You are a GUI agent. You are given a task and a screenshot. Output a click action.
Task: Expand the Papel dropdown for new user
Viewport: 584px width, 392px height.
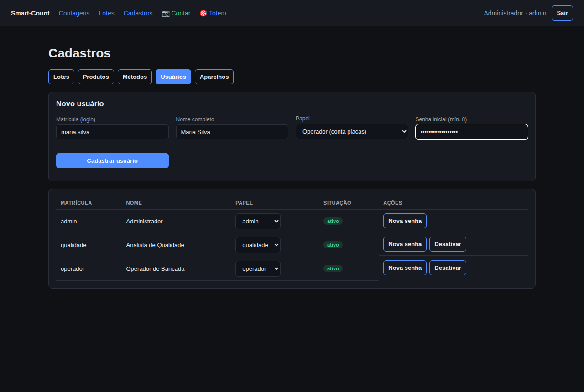[352, 131]
